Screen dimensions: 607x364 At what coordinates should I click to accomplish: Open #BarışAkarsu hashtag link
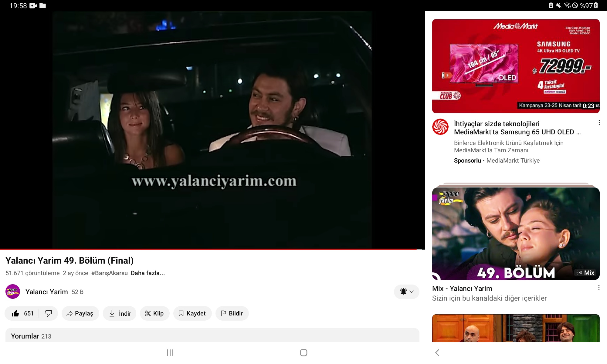click(x=110, y=273)
